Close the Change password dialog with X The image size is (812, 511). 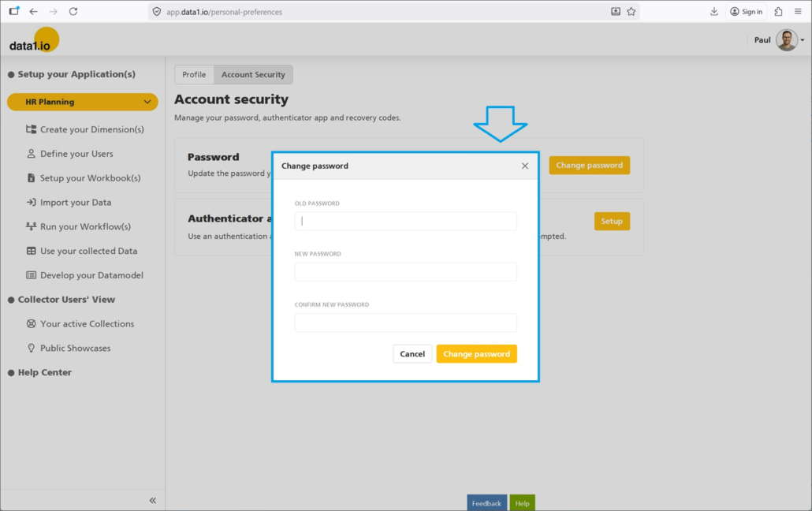click(x=525, y=166)
